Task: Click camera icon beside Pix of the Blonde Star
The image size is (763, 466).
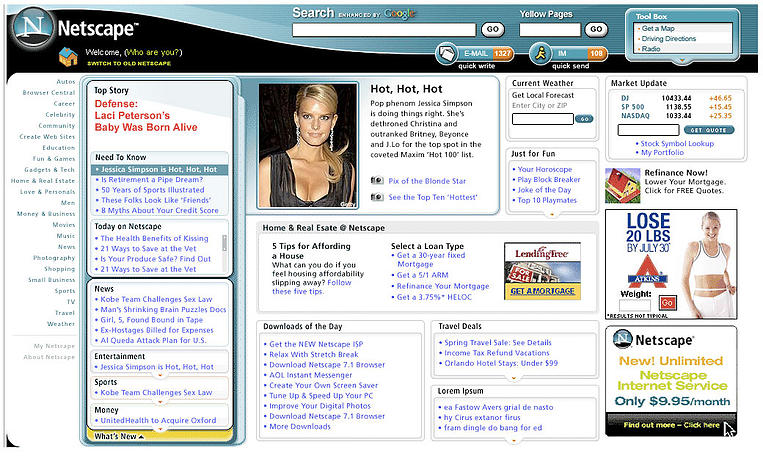Action: point(377,181)
